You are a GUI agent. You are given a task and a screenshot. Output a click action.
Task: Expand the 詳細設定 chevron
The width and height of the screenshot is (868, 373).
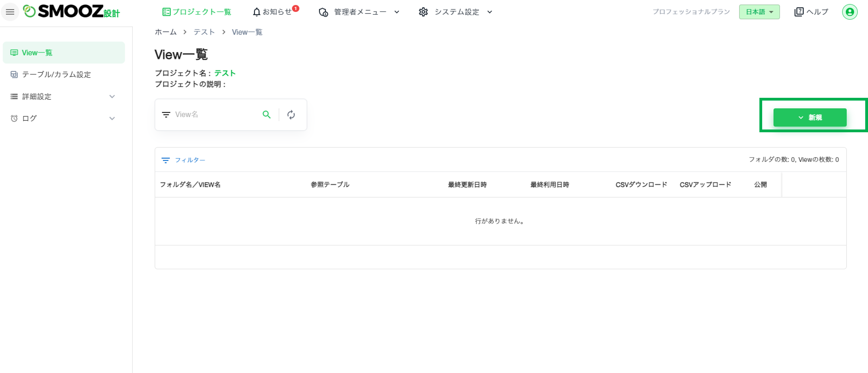pos(112,97)
